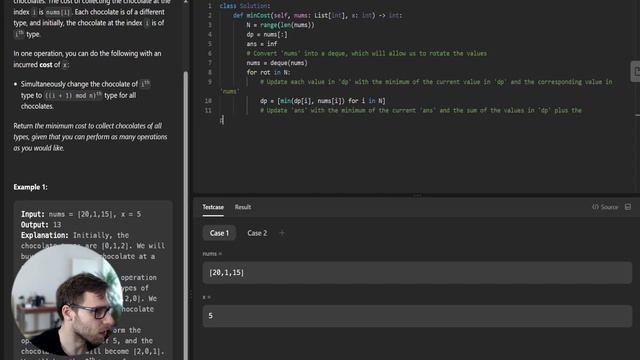Switch to the Testcase tab
This screenshot has width=640, height=360.
coord(213,207)
